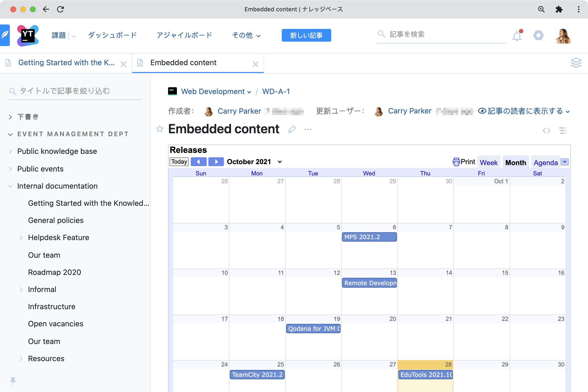Open ダッシュボード menu item
Screen dimensions: 588x392
coord(112,35)
